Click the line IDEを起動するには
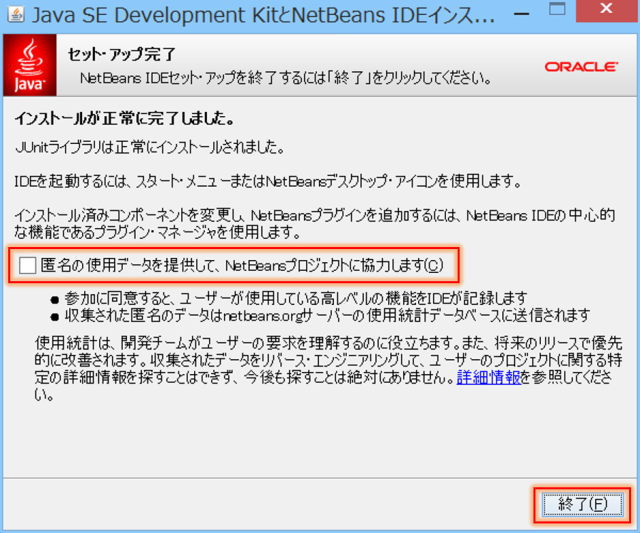Image resolution: width=640 pixels, height=533 pixels. 268,181
